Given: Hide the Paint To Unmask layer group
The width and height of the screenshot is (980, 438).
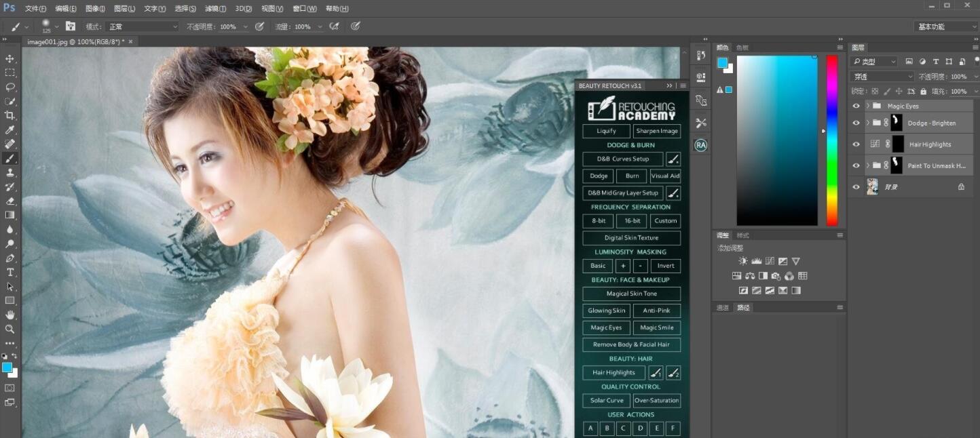Looking at the screenshot, I should [x=856, y=165].
